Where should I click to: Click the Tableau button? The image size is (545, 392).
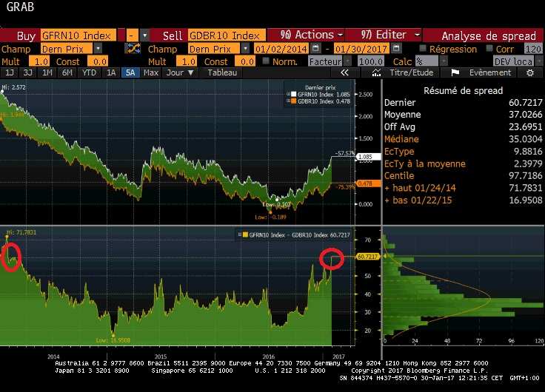click(222, 73)
